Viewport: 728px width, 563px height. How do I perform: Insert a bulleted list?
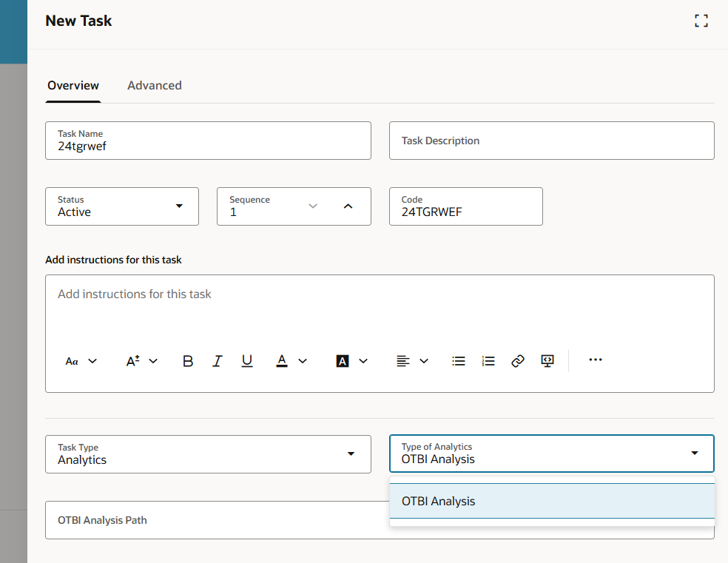(x=458, y=361)
